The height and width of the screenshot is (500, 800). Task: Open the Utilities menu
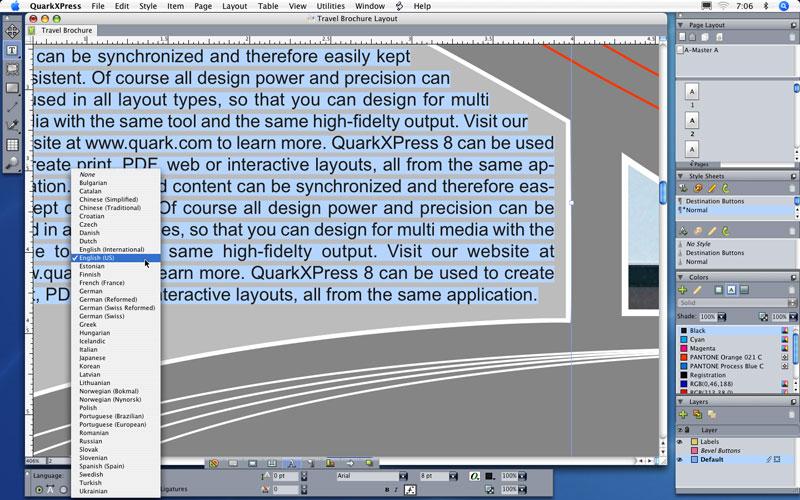pyautogui.click(x=330, y=6)
